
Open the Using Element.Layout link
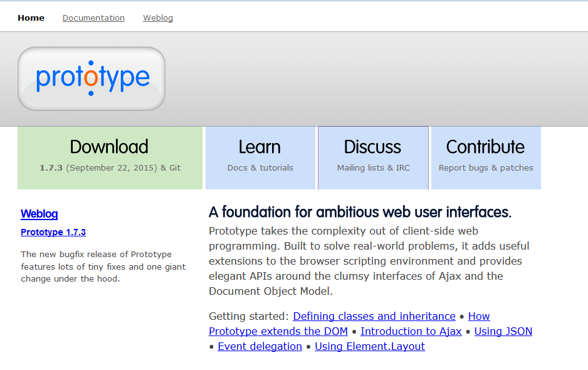coord(370,346)
